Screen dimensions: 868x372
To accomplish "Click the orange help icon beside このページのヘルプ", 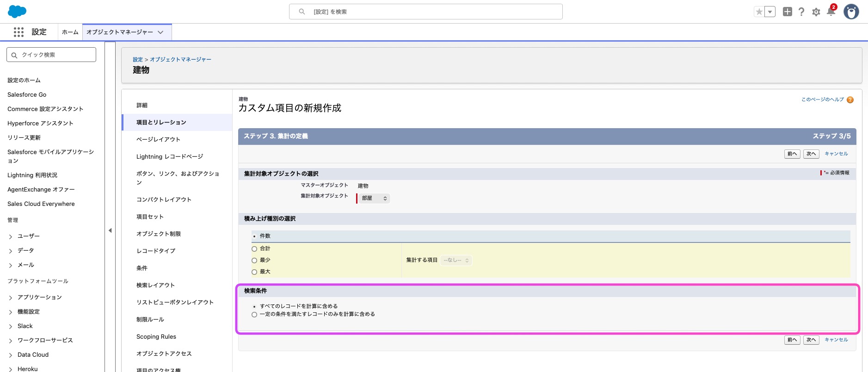I will click(x=850, y=100).
